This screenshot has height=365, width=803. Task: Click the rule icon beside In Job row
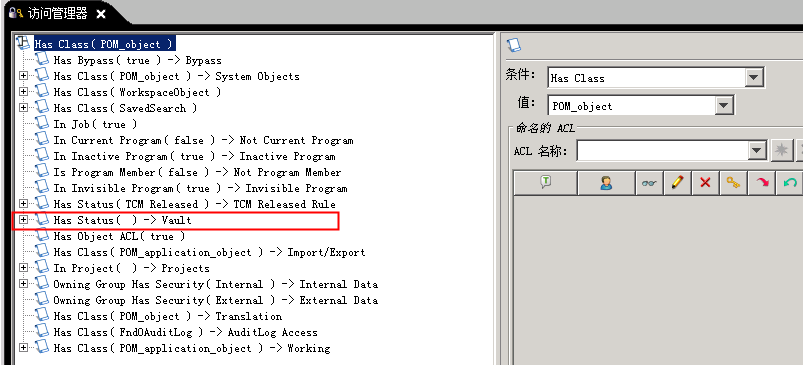click(43, 123)
